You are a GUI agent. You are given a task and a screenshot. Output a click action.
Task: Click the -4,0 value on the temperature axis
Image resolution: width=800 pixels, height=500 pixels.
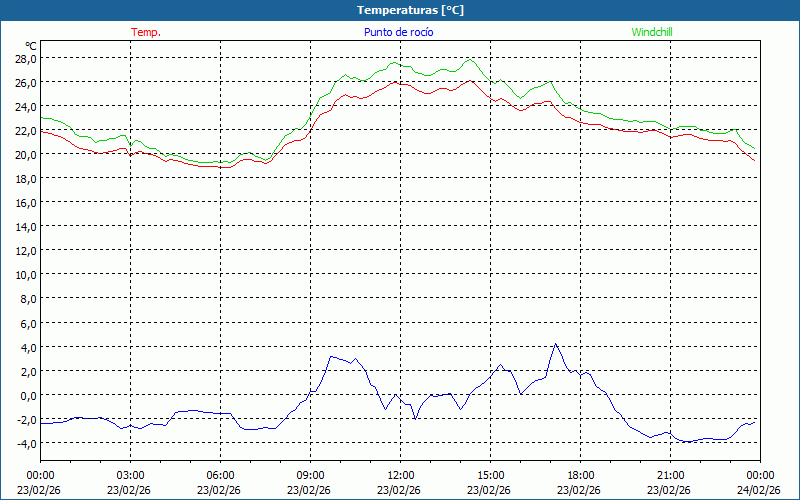[25, 443]
